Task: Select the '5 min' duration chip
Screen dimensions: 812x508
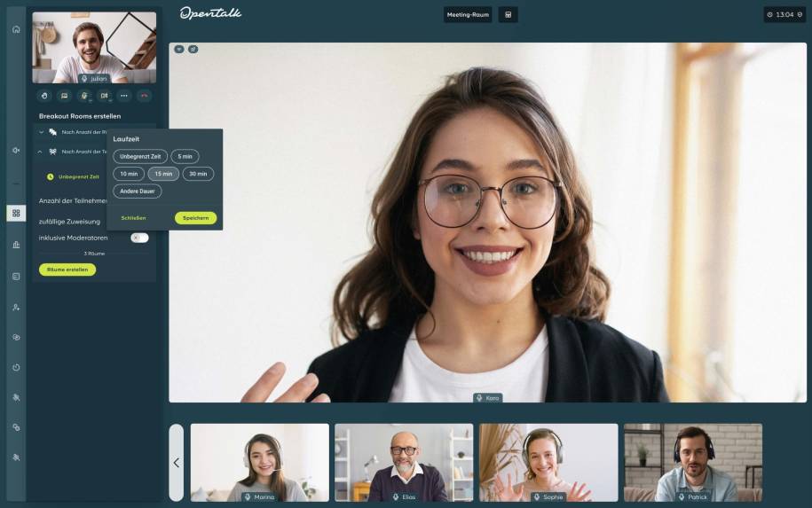Action: pos(185,156)
